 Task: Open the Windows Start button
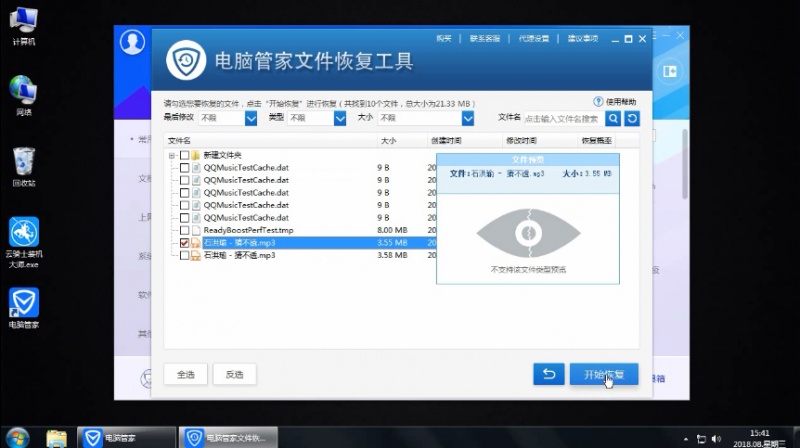coord(18,438)
